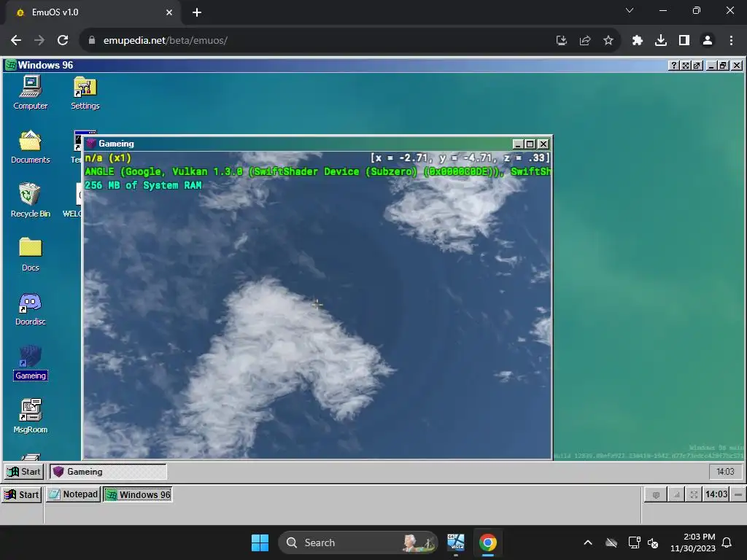The image size is (747, 560).
Task: Open the Docs folder icon
Action: point(31,254)
